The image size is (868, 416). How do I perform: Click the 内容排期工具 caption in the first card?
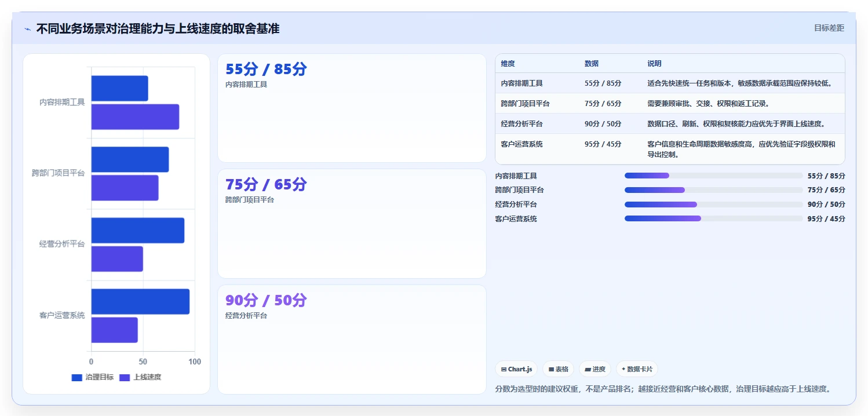[x=246, y=85]
